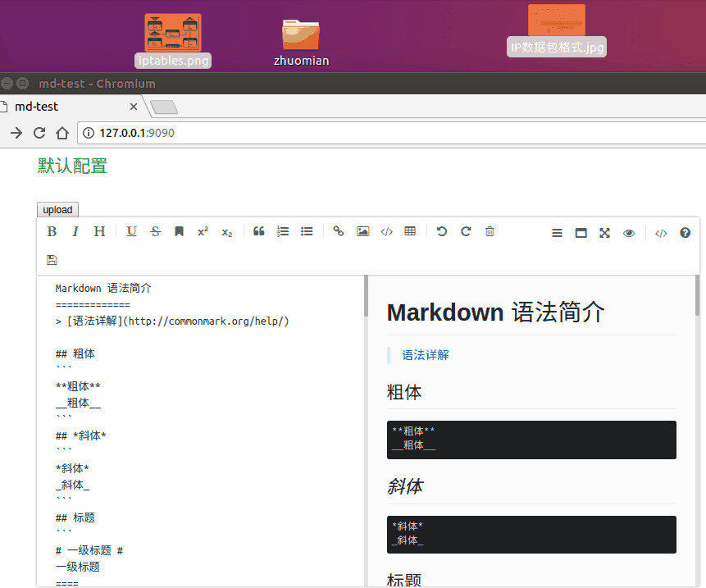Viewport: 706px width, 588px height.
Task: Click the 粗体 heading in preview
Action: tap(404, 392)
